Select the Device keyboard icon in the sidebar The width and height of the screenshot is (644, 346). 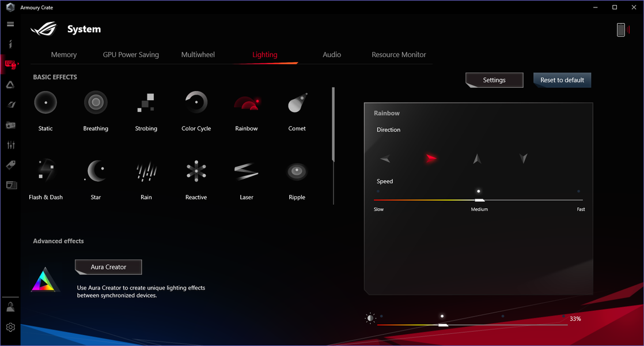pos(11,65)
